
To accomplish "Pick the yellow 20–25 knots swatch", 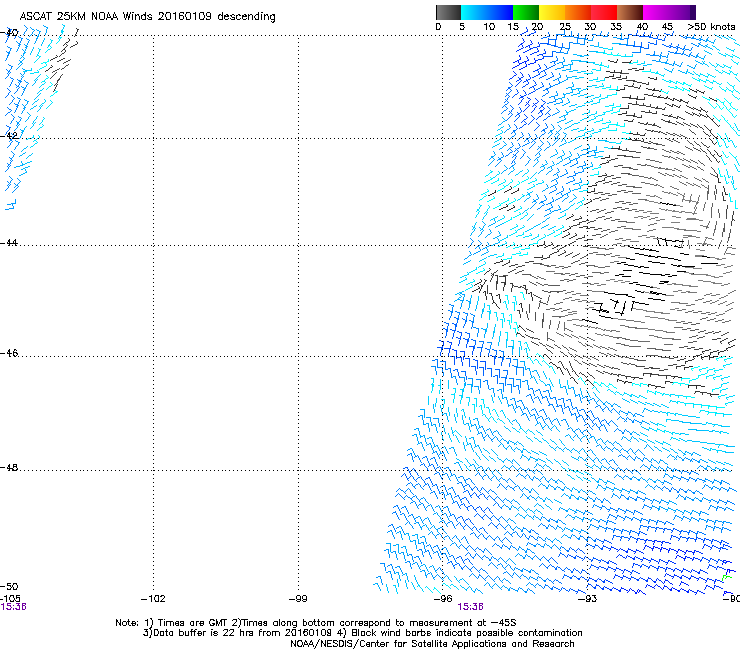I will 552,12.
